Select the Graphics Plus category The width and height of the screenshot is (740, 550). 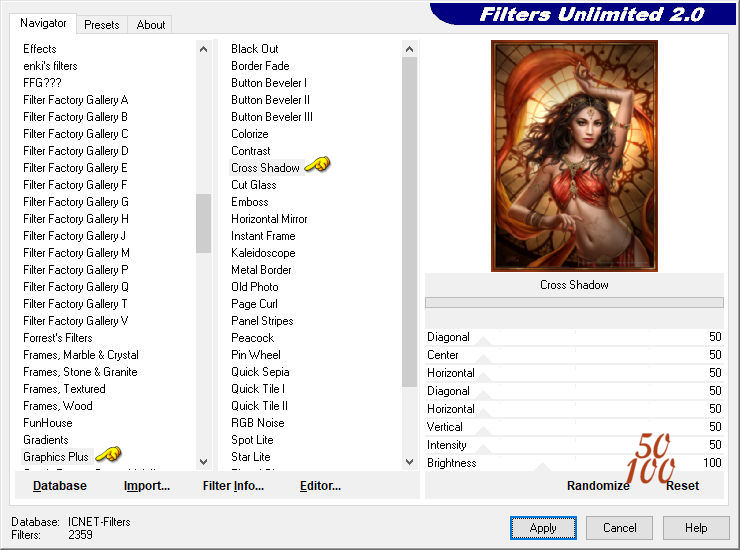click(x=56, y=457)
